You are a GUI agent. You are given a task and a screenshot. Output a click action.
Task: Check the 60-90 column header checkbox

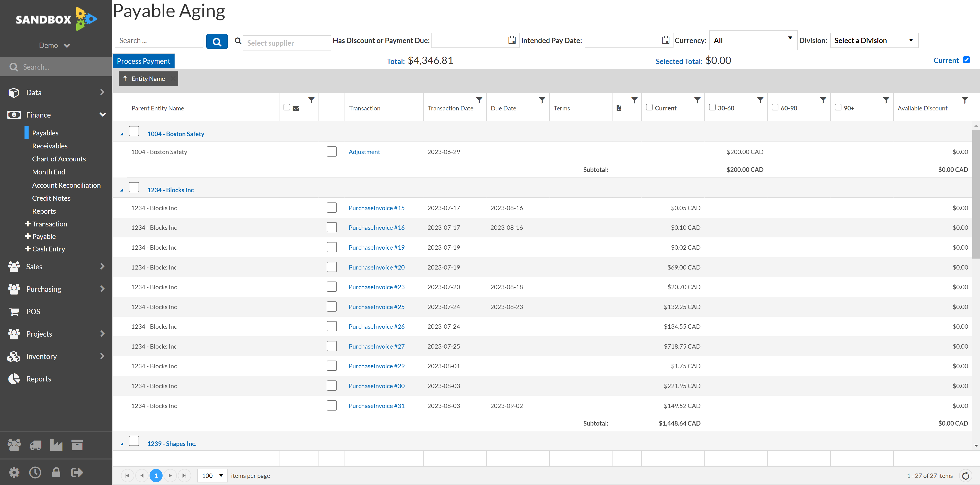click(775, 107)
